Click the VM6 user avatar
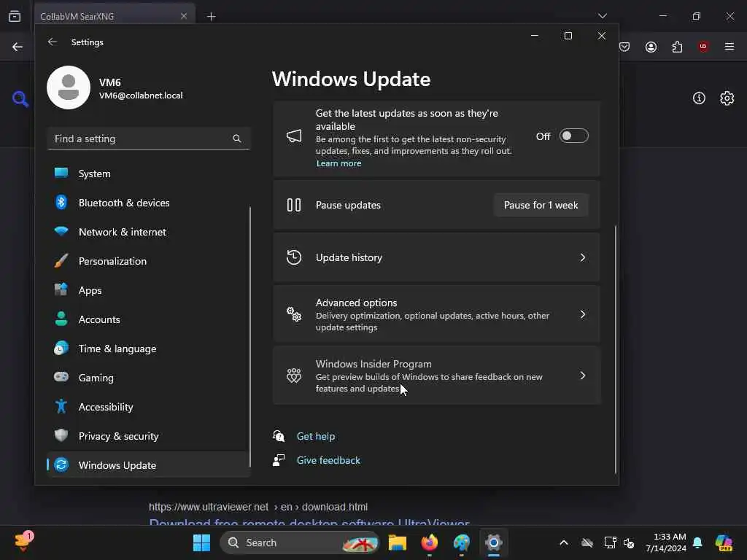The width and height of the screenshot is (747, 560). pyautogui.click(x=69, y=87)
